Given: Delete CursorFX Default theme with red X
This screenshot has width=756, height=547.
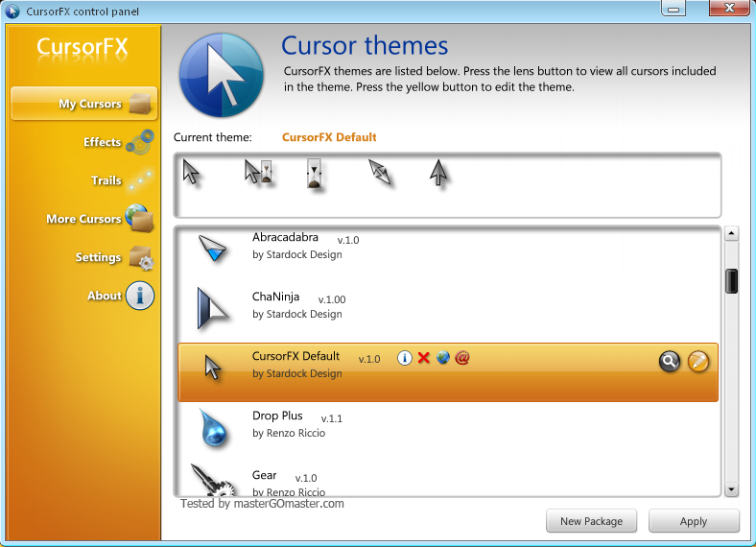Looking at the screenshot, I should click(x=424, y=358).
